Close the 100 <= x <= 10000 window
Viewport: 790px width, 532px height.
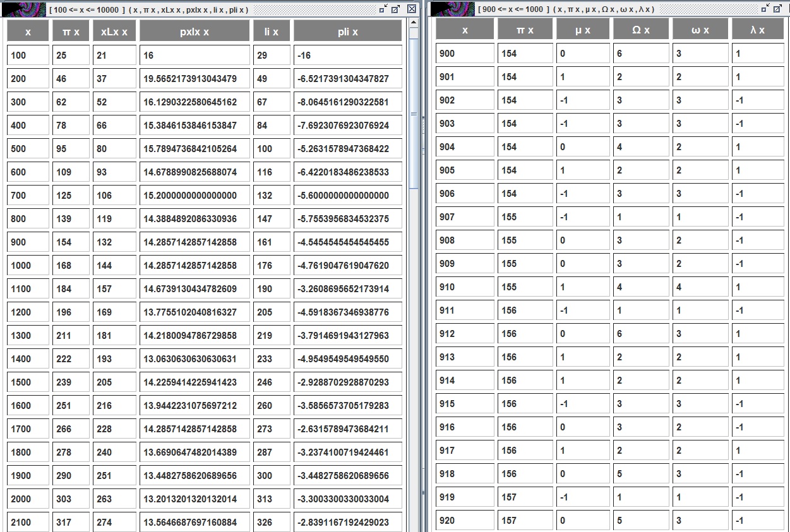pyautogui.click(x=411, y=9)
